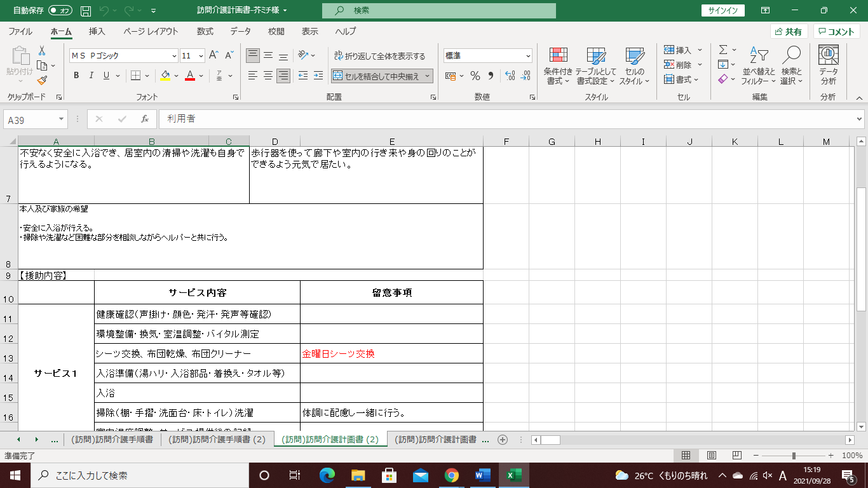Viewport: 868px width, 488px height.
Task: Click the Italic formatting icon
Action: (92, 76)
